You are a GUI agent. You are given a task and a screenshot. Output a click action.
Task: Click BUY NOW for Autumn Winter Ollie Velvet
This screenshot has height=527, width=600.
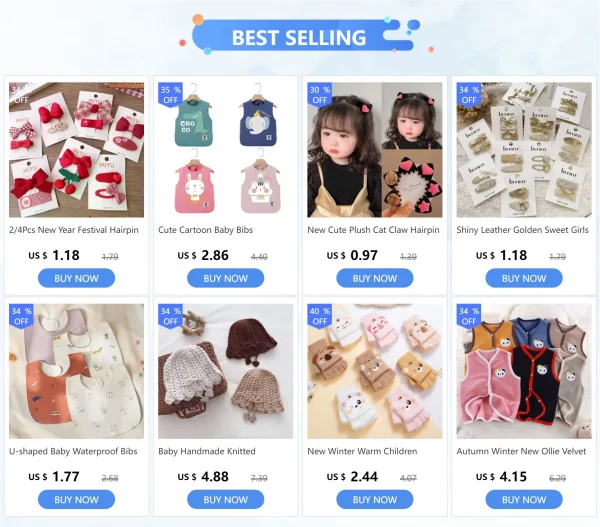point(524,500)
